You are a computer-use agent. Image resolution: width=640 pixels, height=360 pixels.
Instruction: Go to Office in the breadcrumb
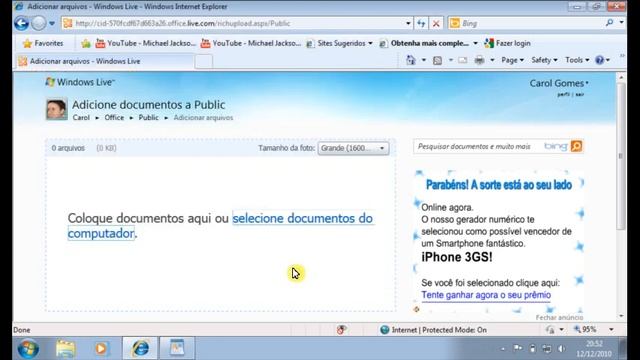114,118
